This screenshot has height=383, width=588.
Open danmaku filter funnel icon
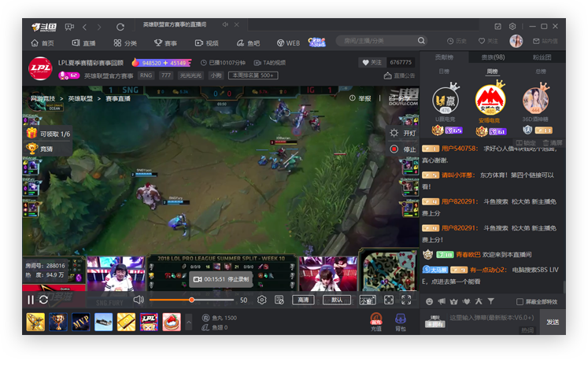491,301
